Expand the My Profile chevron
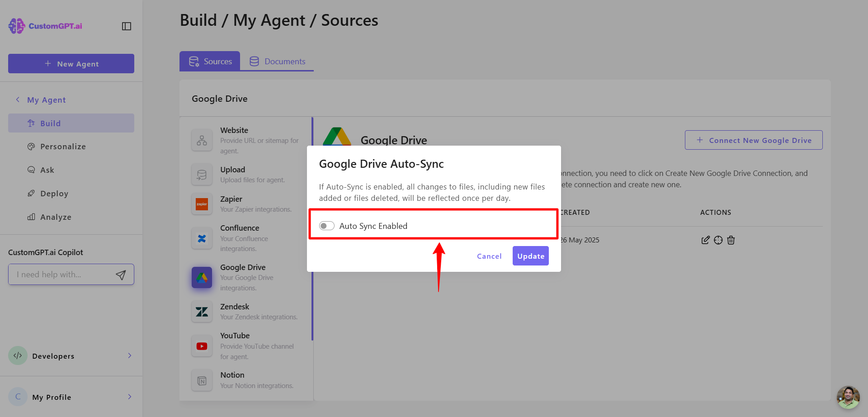Screen dimensions: 868x417 coord(130,397)
